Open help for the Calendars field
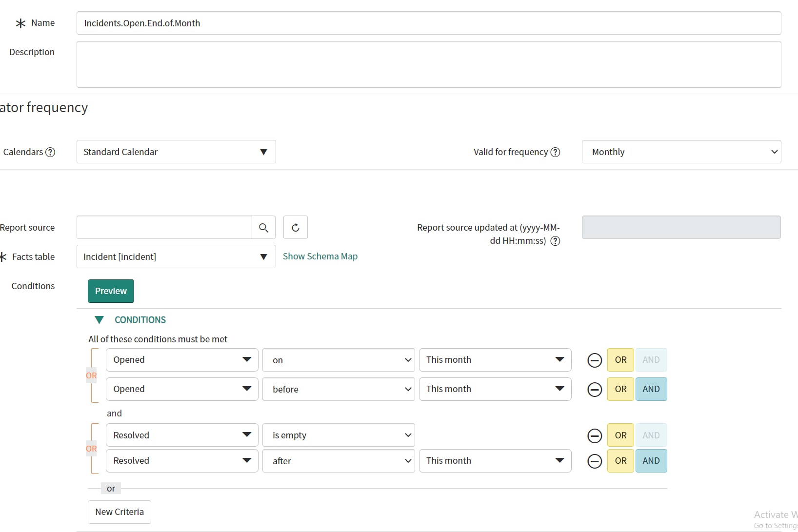The height and width of the screenshot is (532, 798). [x=51, y=152]
